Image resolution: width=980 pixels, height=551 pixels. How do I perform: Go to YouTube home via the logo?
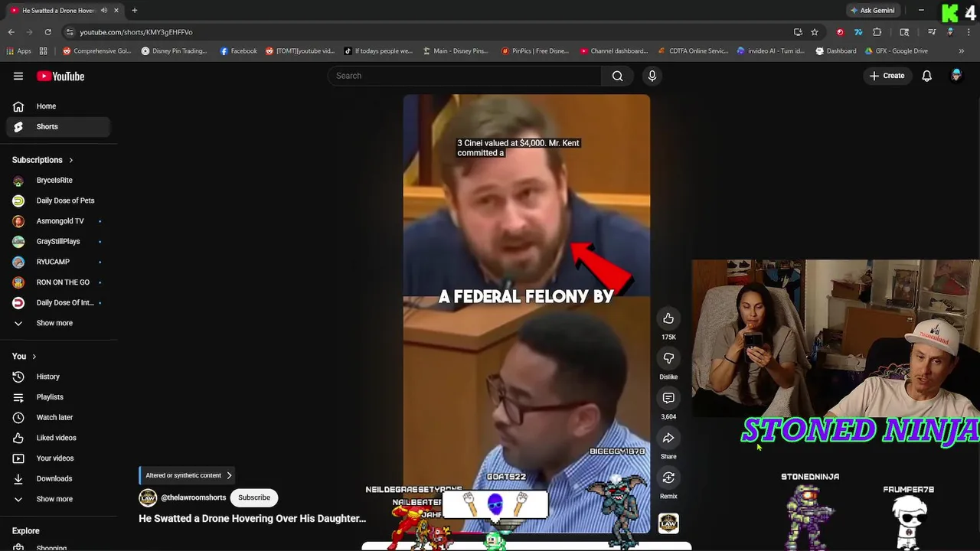tap(60, 76)
